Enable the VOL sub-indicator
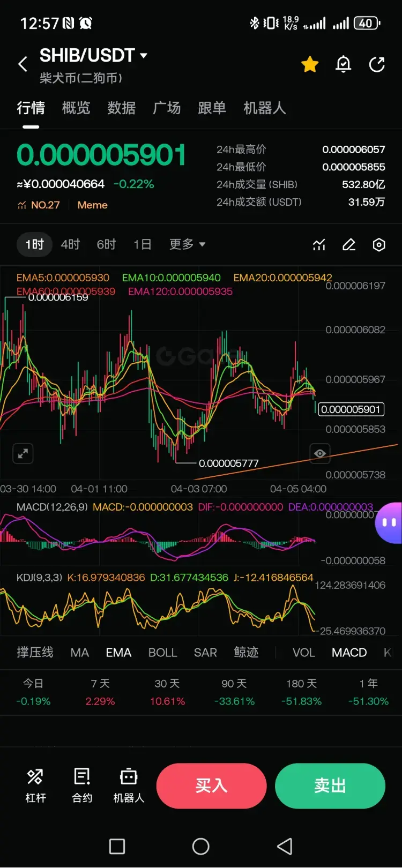Image resolution: width=402 pixels, height=868 pixels. pyautogui.click(x=303, y=653)
